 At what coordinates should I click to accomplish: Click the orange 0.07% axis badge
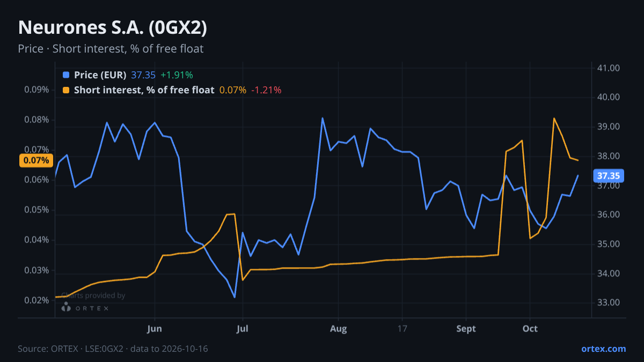click(x=36, y=160)
